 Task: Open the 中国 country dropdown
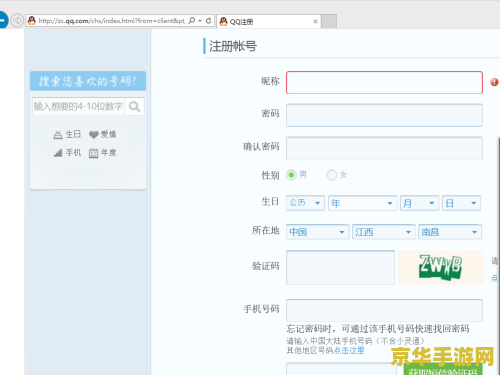317,232
